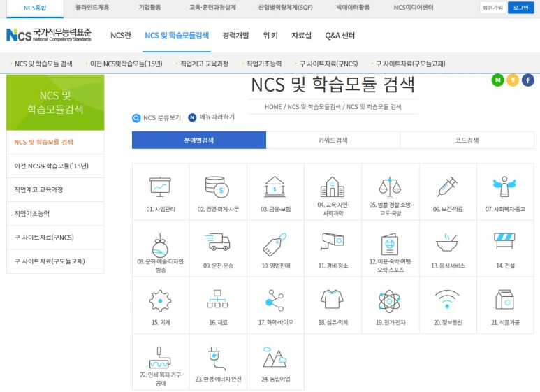The width and height of the screenshot is (540, 392).
Task: Select the 07. 사회복지·종교 angel icon
Action: click(x=504, y=187)
